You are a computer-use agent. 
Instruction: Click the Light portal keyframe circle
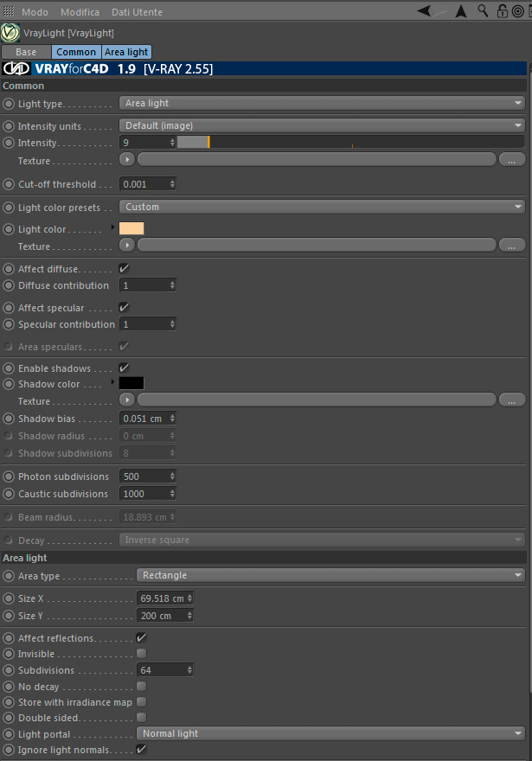[x=9, y=734]
